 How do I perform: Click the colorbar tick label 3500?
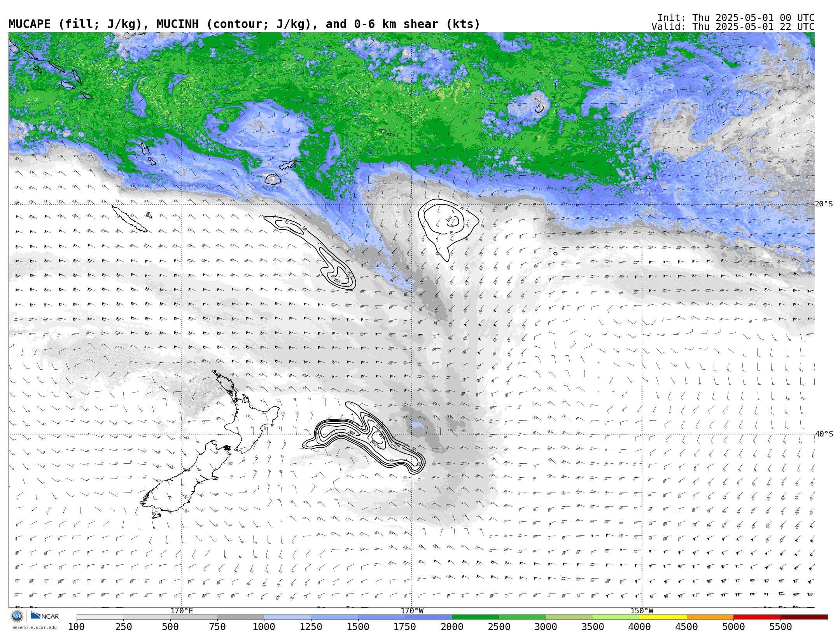tap(593, 627)
